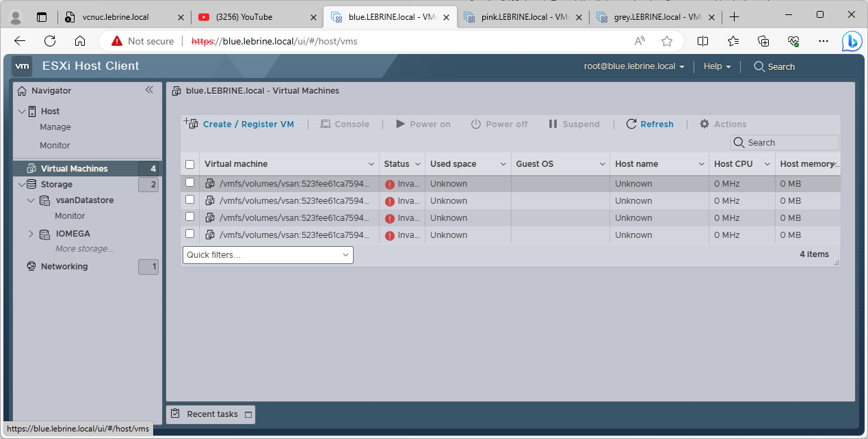
Task: Open the Help dropdown menu
Action: pos(718,66)
